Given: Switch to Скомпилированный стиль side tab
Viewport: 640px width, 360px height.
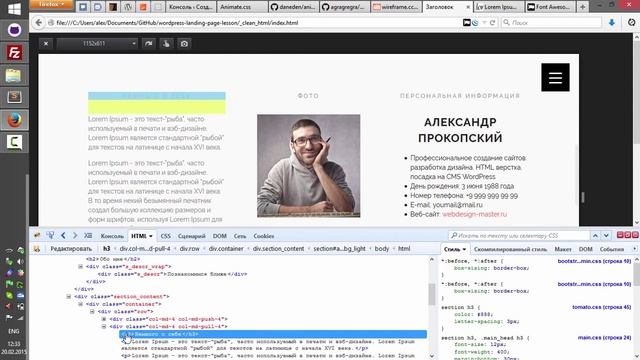Looking at the screenshot, I should point(510,249).
